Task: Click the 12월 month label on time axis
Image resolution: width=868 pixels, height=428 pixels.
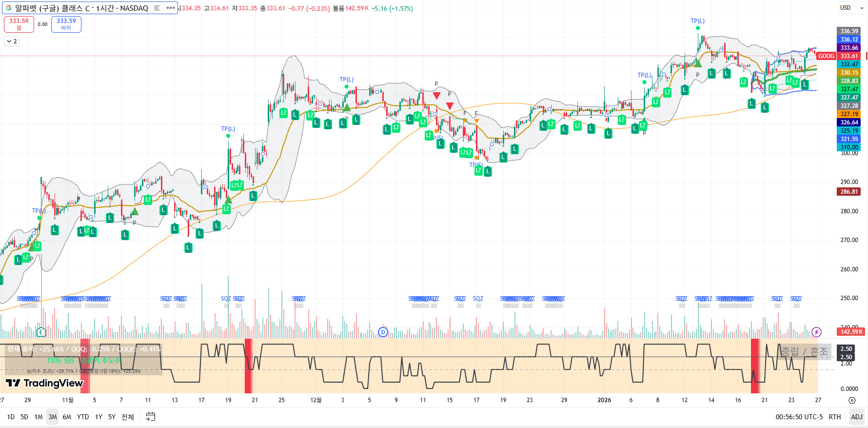Action: click(x=316, y=400)
